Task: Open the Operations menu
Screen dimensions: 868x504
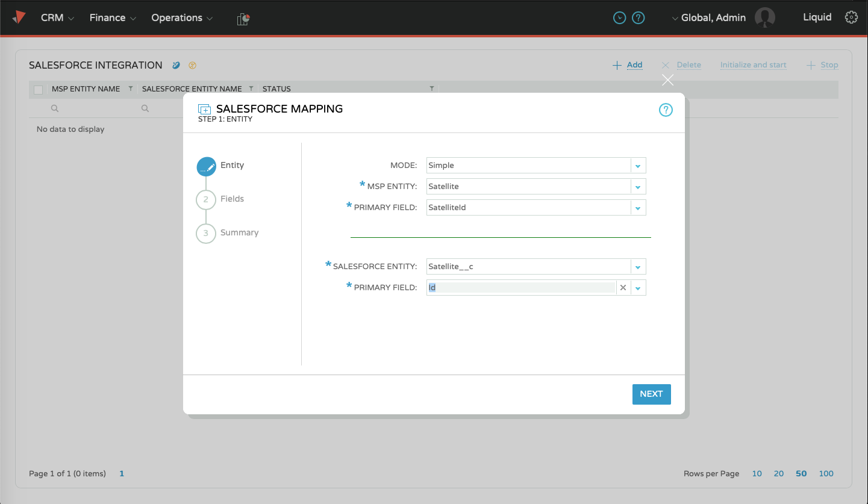Action: click(x=182, y=18)
